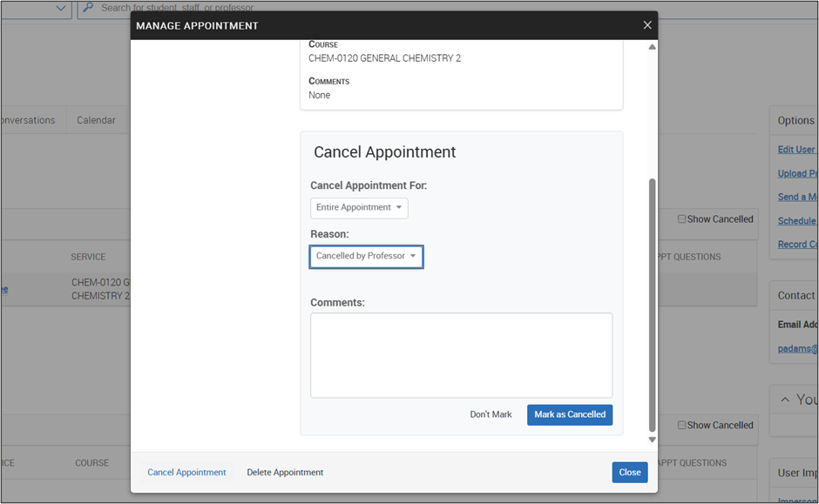Click the COURSE column header in lower table
This screenshot has width=819, height=504.
92,463
